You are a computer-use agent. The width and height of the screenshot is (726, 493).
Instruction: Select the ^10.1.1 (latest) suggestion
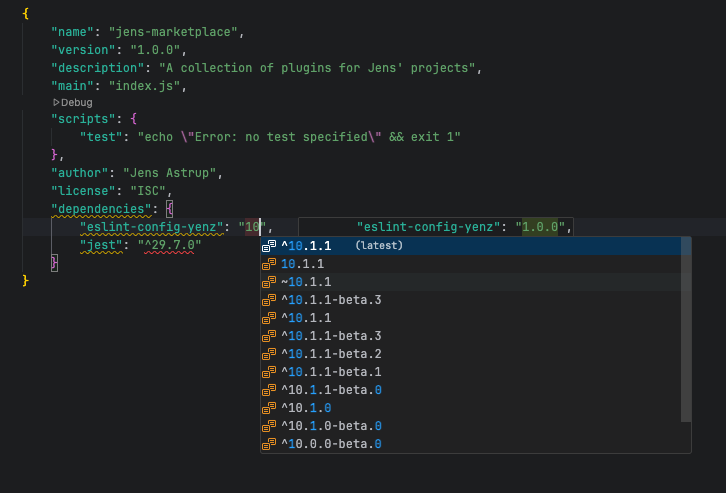tap(476, 245)
